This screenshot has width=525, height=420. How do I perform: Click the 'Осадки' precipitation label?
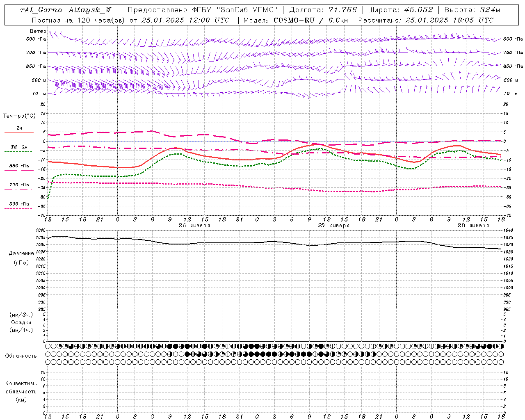click(21, 322)
